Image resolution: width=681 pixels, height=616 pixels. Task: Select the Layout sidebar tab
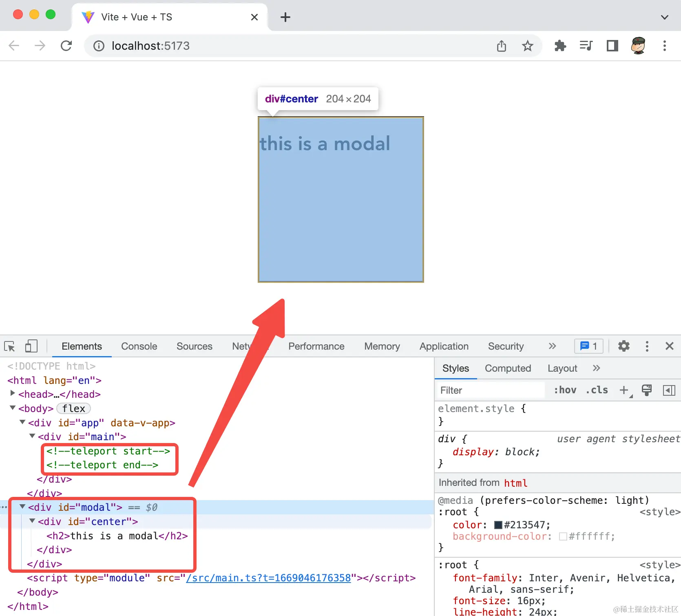click(x=562, y=368)
